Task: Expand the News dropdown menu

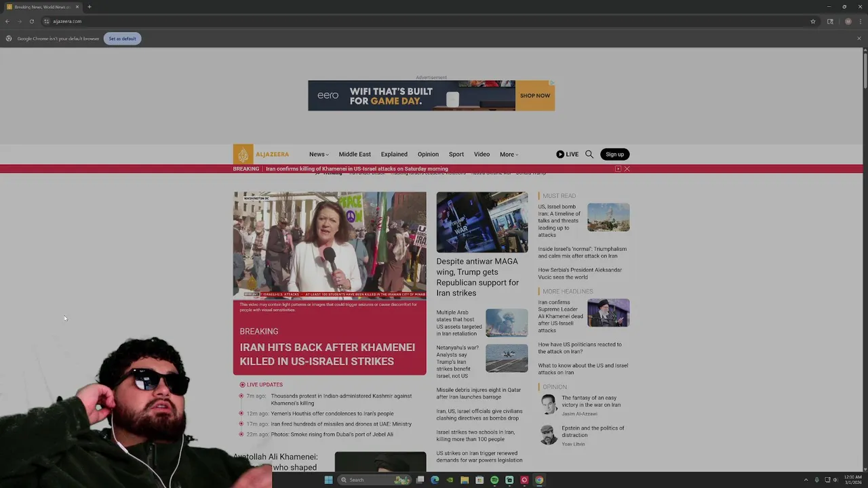Action: (319, 155)
